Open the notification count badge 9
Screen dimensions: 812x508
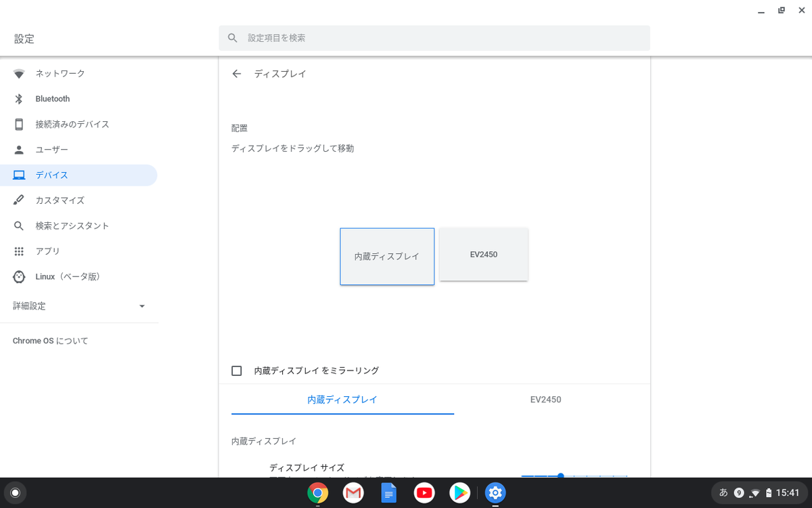point(740,492)
